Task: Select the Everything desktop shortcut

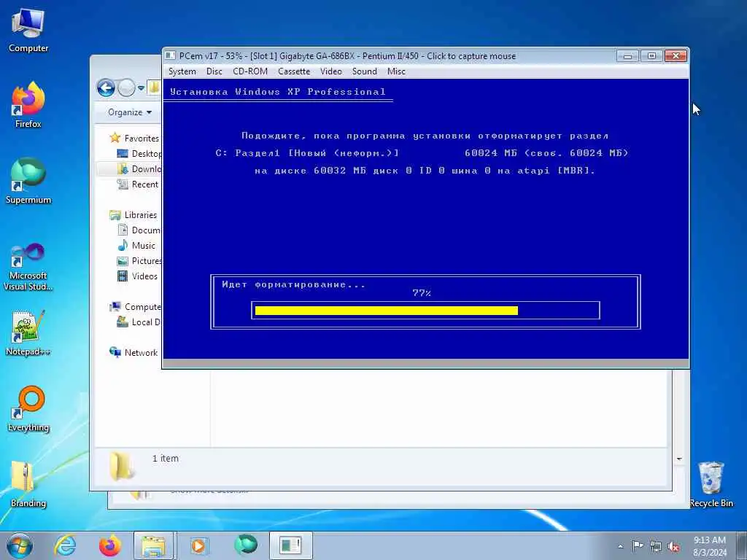Action: pyautogui.click(x=28, y=408)
